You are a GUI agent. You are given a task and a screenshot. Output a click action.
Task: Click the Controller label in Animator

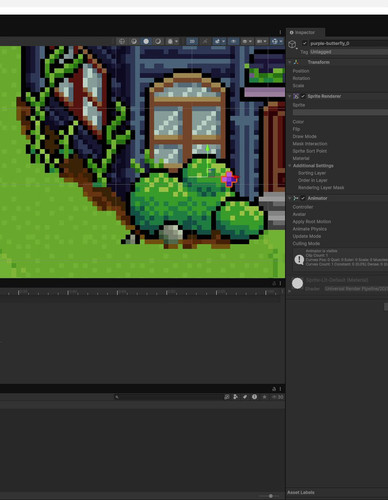303,207
